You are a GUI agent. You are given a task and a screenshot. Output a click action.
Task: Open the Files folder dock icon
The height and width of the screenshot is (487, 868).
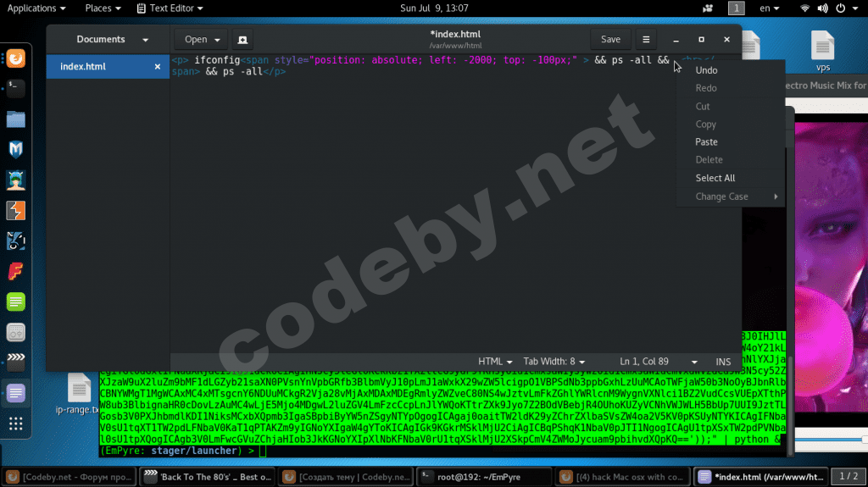15,119
